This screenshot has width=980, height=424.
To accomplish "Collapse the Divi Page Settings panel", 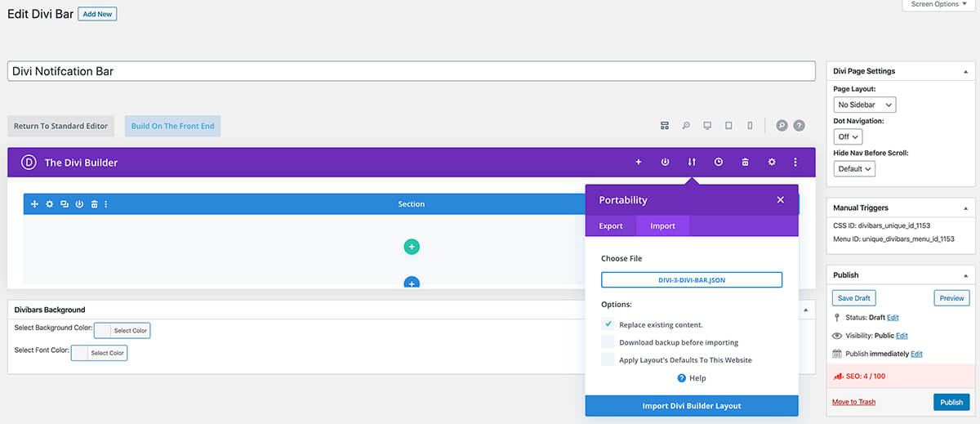I will coord(965,72).
